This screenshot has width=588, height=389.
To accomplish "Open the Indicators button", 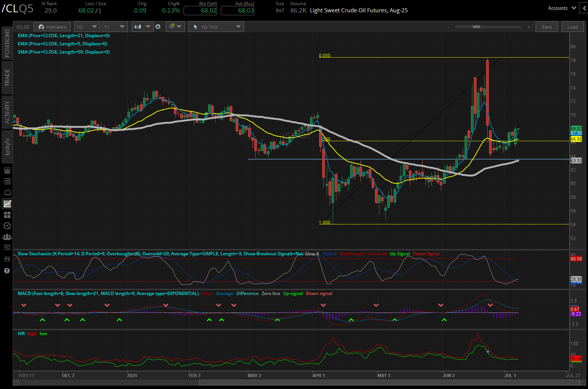I will 52,27.
